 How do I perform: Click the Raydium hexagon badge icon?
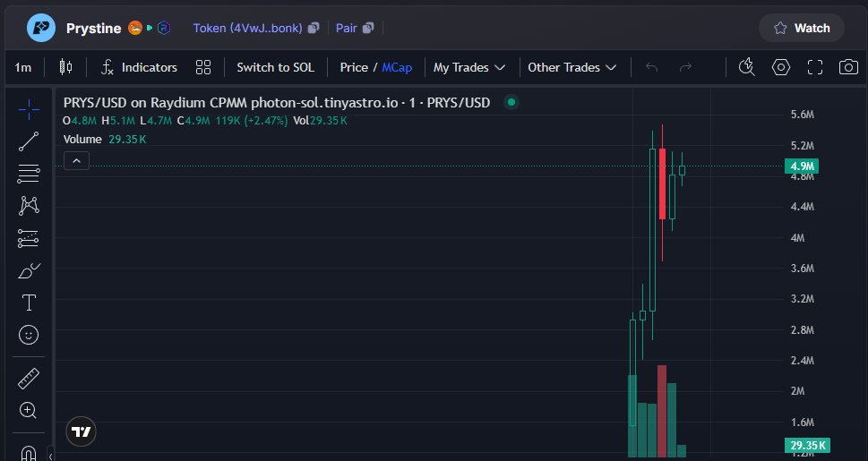(x=164, y=28)
